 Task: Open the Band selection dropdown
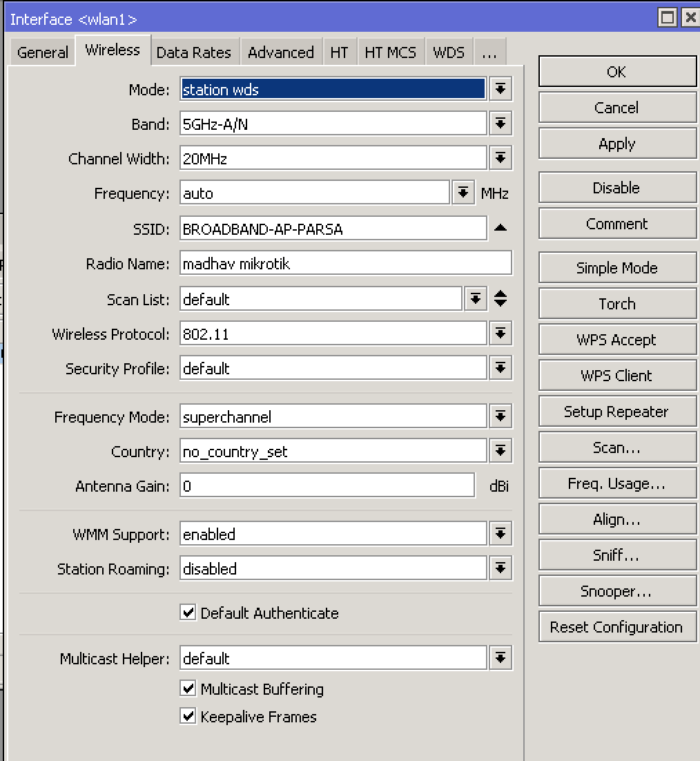[x=500, y=123]
